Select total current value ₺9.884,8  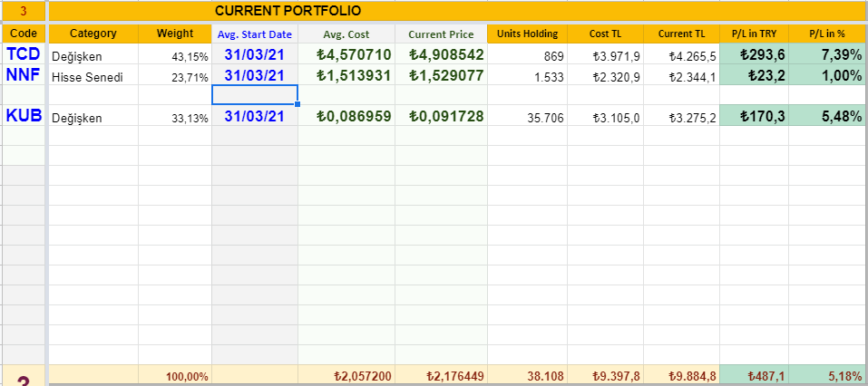tap(681, 375)
